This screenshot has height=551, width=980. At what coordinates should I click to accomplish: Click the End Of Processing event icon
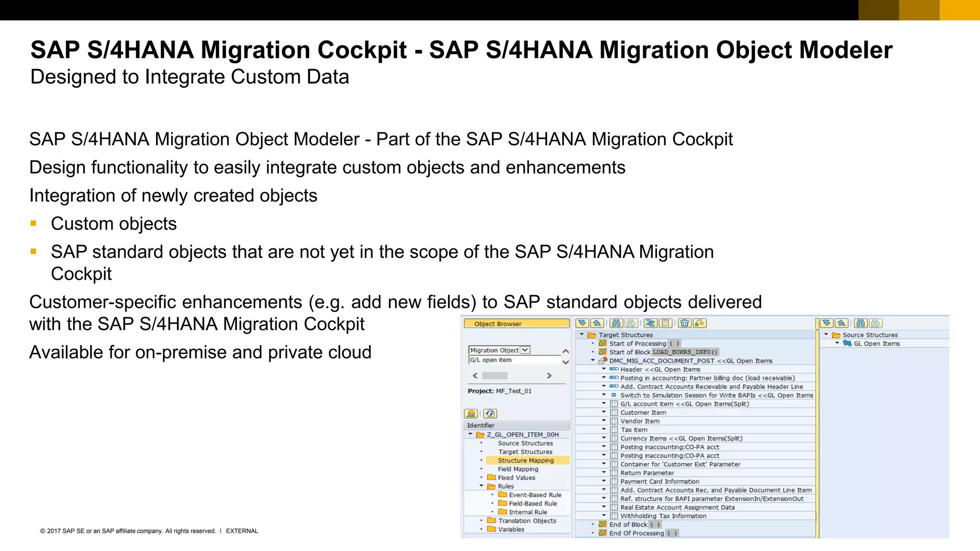(x=602, y=533)
